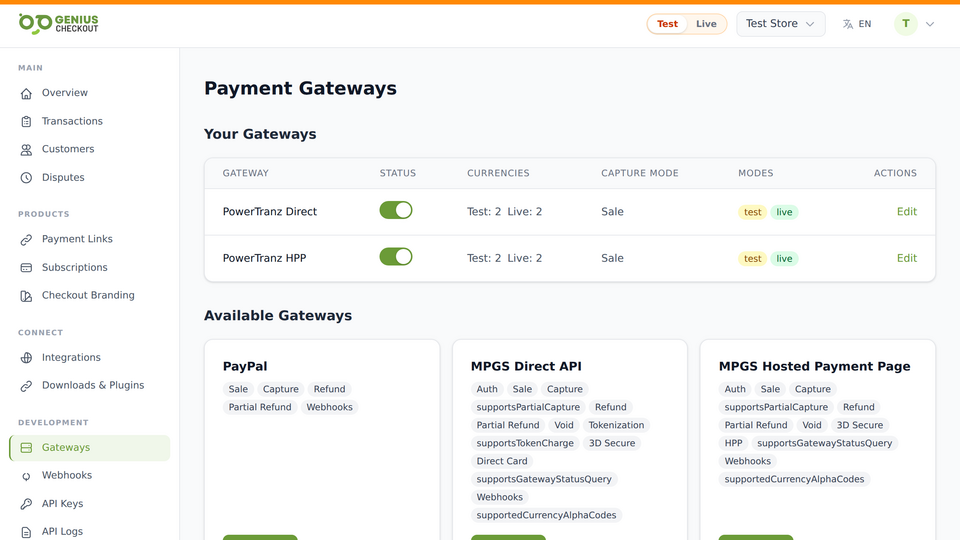960x540 pixels.
Task: Expand the user account menu chevron
Action: point(930,24)
